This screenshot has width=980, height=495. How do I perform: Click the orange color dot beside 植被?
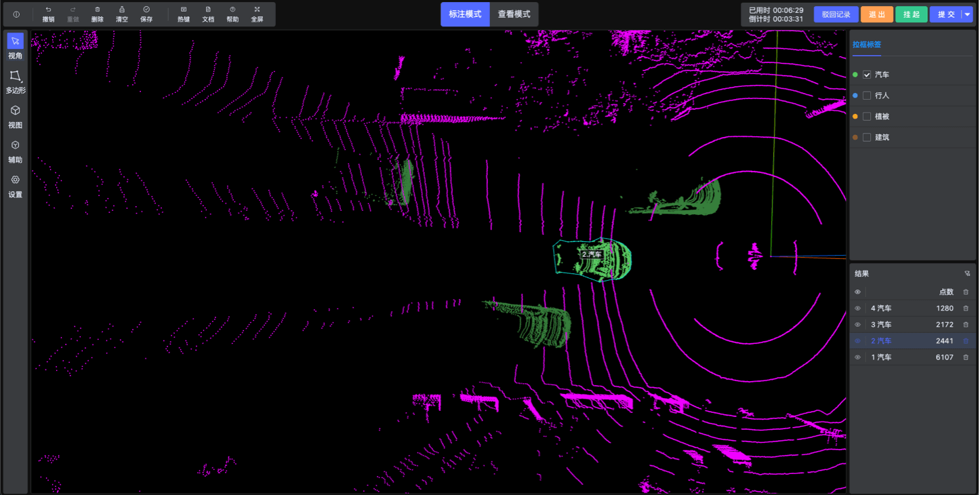point(855,117)
